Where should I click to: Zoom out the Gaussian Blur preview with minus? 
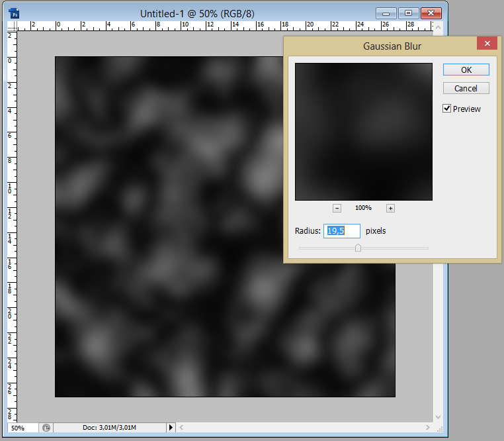[337, 208]
